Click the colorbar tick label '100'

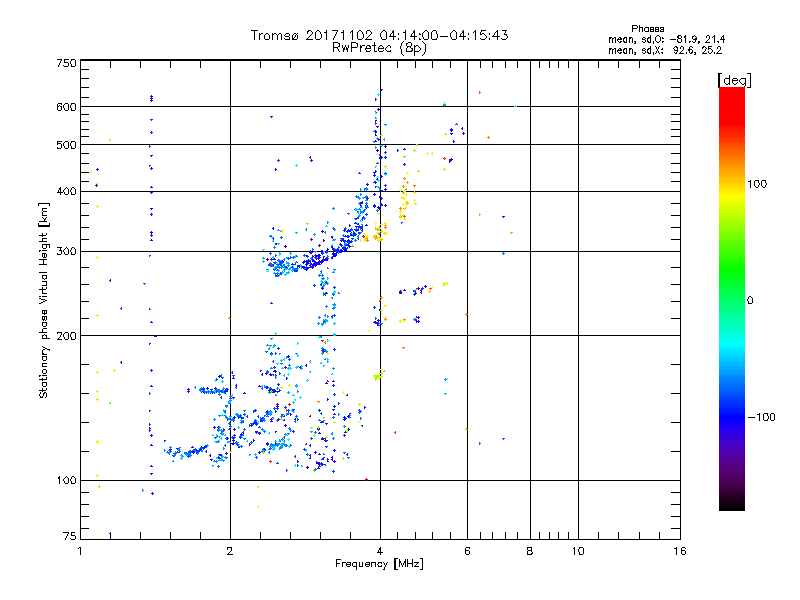click(x=757, y=184)
